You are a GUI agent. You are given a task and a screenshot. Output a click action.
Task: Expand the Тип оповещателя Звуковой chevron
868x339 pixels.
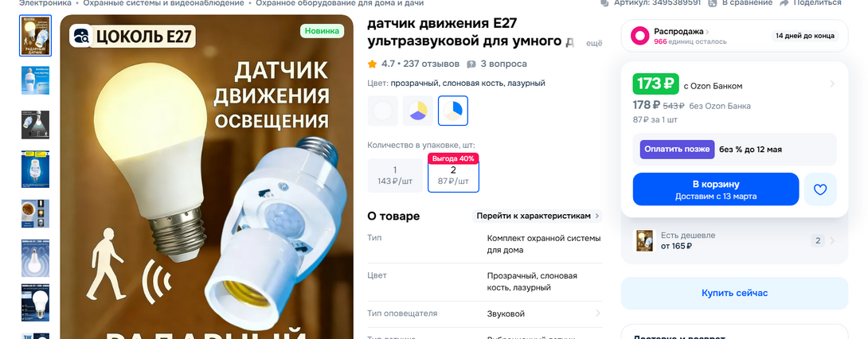click(597, 314)
